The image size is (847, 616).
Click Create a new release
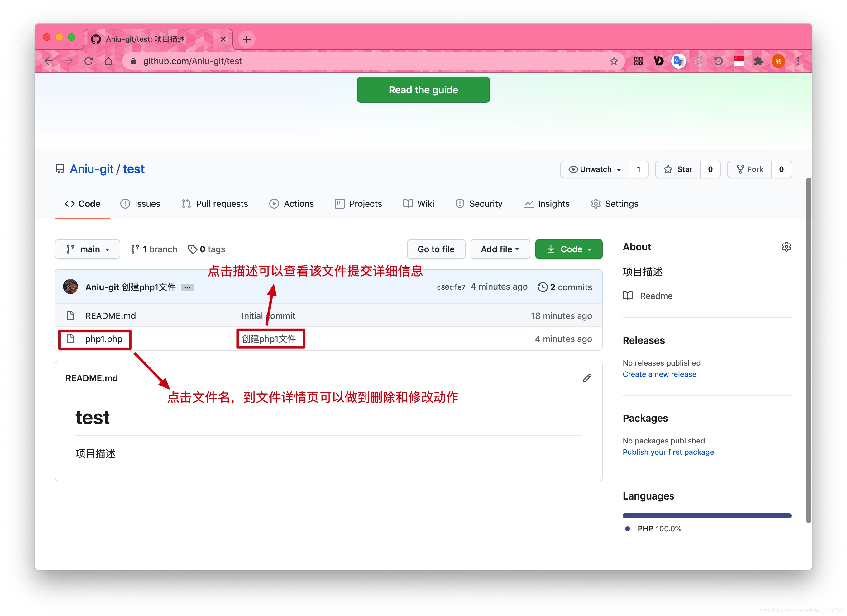tap(659, 374)
